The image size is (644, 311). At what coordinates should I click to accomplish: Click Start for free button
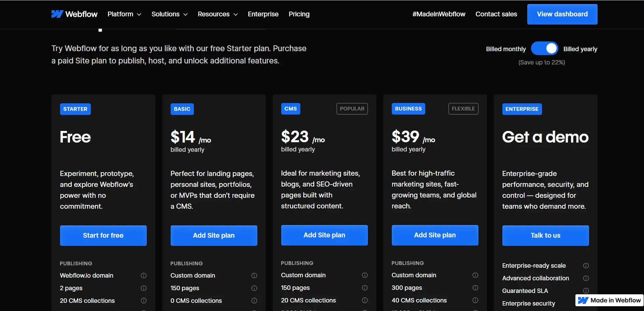coord(103,236)
